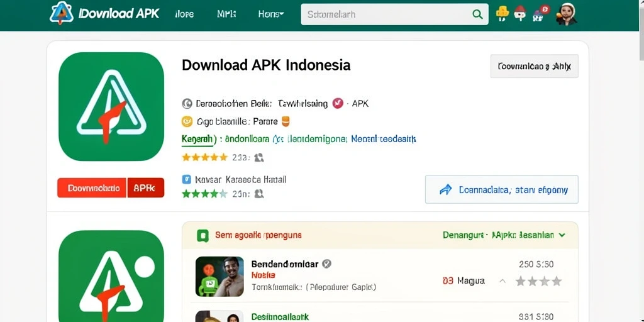Click the grey circle icon beside 'Deraaohohen Beila'
This screenshot has height=322, width=644.
tap(187, 104)
